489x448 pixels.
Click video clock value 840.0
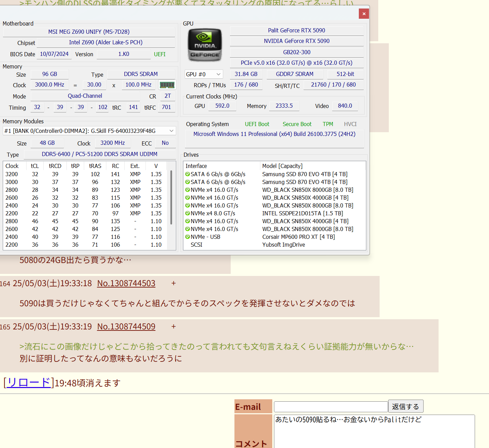(345, 106)
